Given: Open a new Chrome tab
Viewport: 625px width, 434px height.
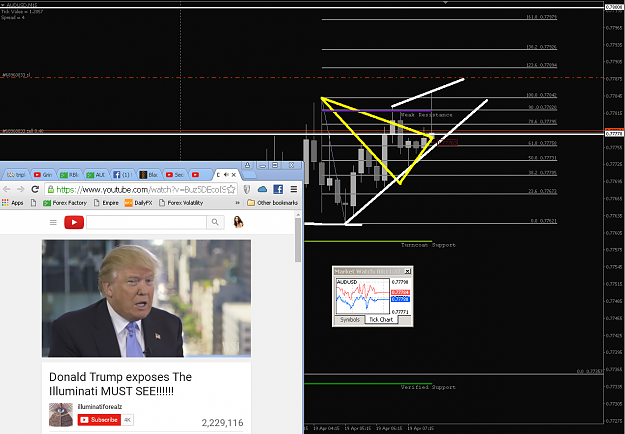Looking at the screenshot, I should point(249,175).
